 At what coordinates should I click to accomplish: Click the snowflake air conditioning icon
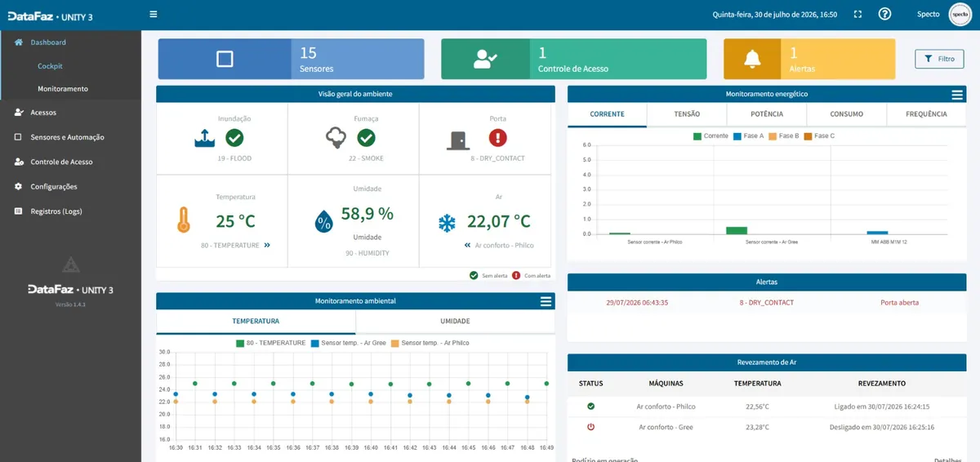pos(448,222)
